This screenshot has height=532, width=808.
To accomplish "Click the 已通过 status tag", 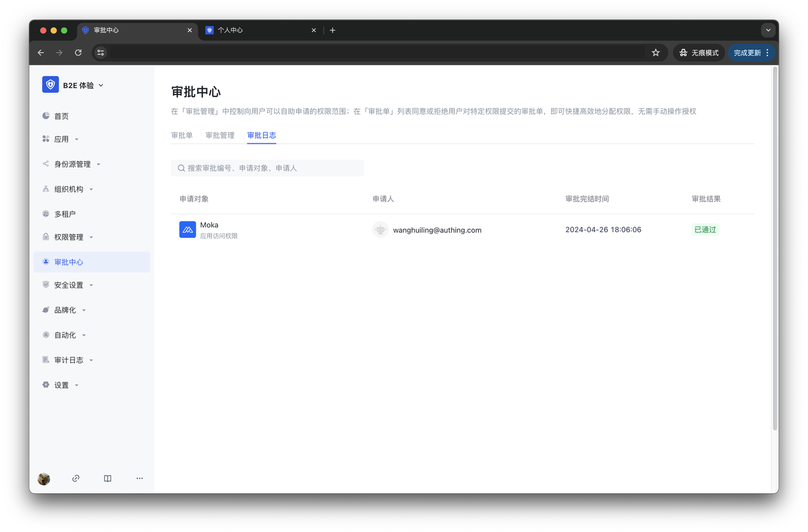I will tap(705, 230).
